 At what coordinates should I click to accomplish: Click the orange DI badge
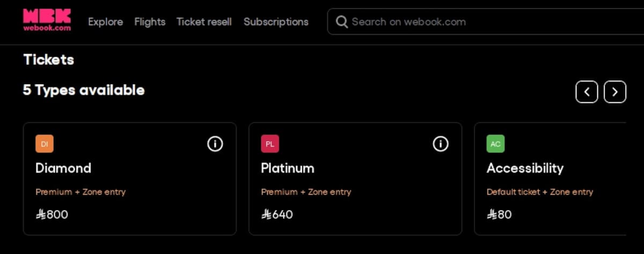tap(45, 144)
